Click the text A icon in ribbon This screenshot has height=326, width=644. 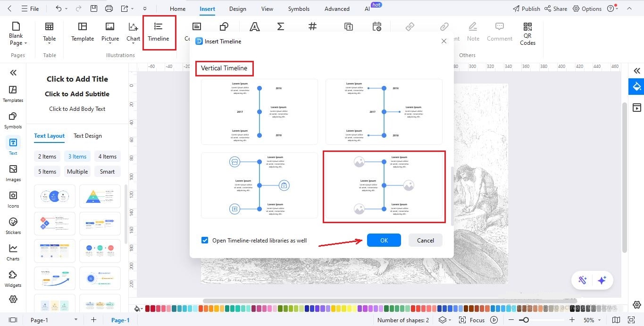coord(255,27)
